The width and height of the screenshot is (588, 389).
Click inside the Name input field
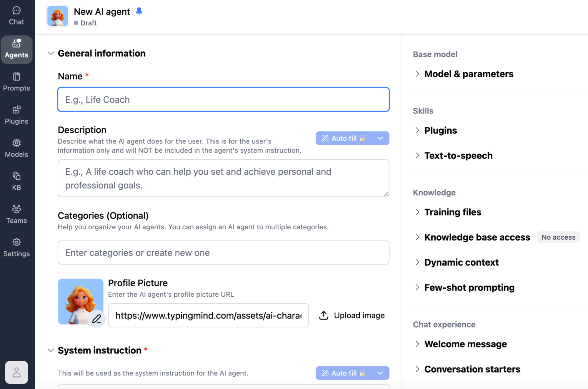224,99
